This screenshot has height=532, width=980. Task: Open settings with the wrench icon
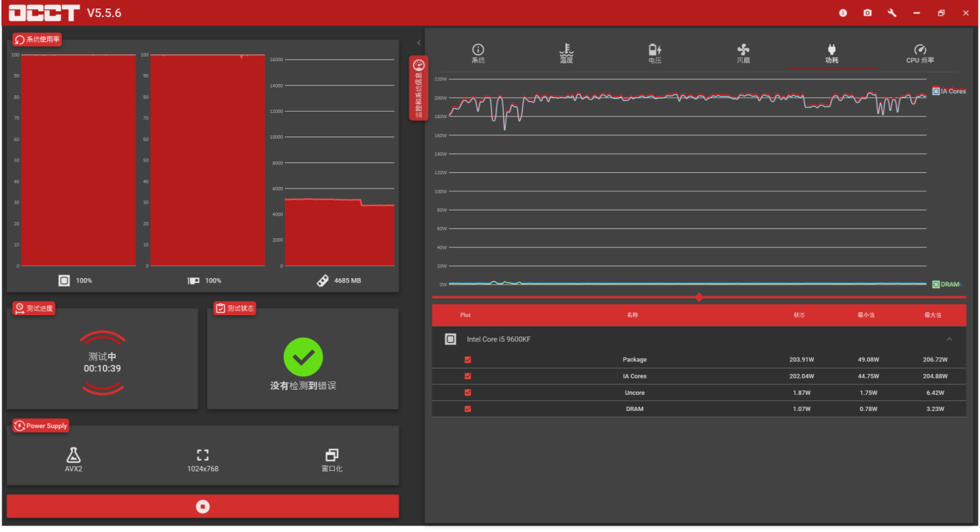coord(892,13)
